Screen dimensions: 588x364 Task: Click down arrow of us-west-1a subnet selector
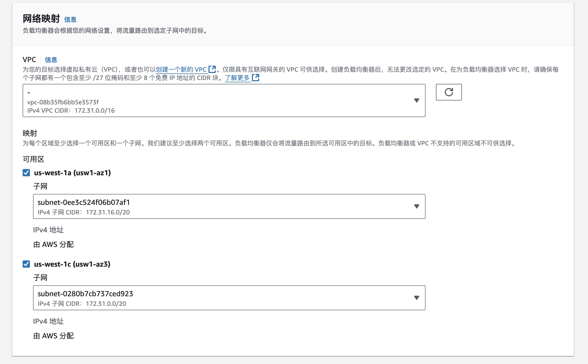(x=416, y=206)
